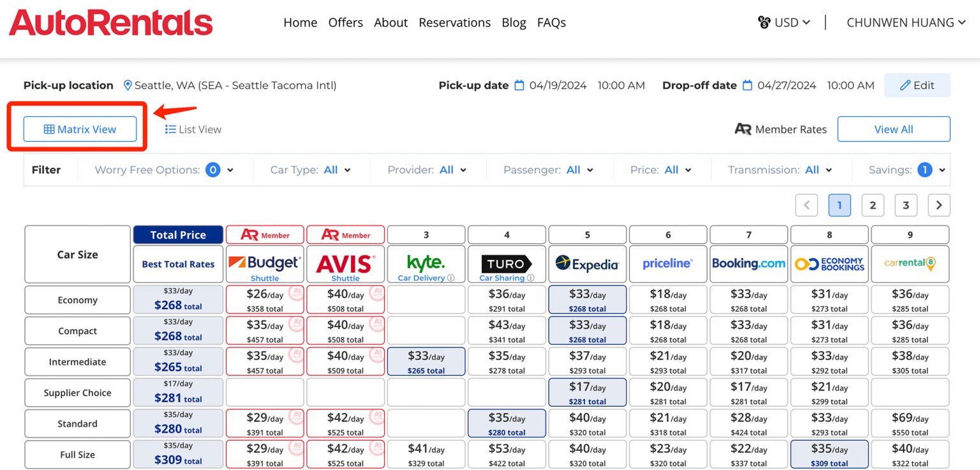The height and width of the screenshot is (470, 980).
Task: Switch to Matrix View
Action: pos(80,129)
